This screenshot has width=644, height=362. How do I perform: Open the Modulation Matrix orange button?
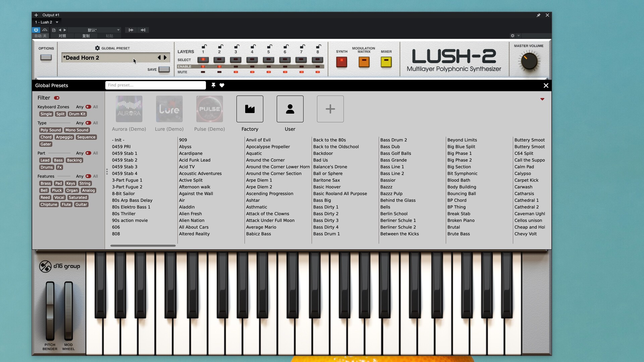click(364, 62)
